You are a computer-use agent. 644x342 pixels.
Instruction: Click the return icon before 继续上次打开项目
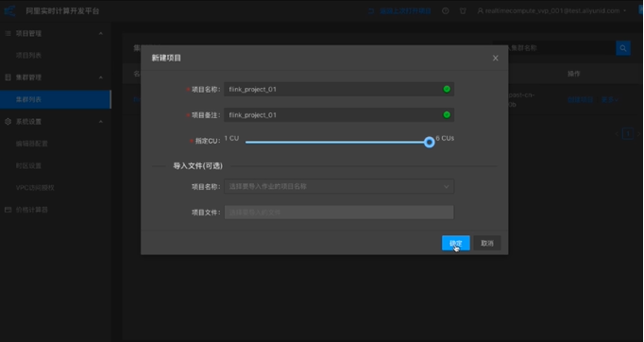pyautogui.click(x=371, y=11)
